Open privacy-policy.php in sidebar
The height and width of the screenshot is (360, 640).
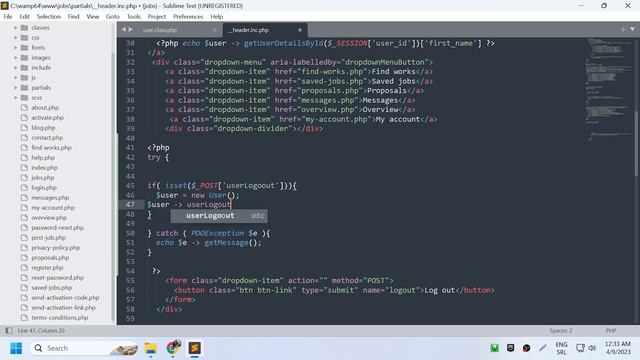(56, 248)
